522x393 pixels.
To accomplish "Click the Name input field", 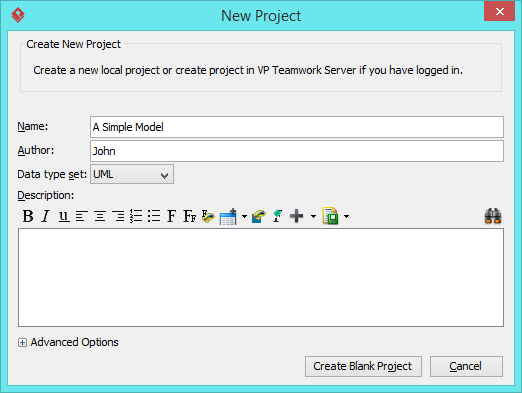I will coord(297,127).
